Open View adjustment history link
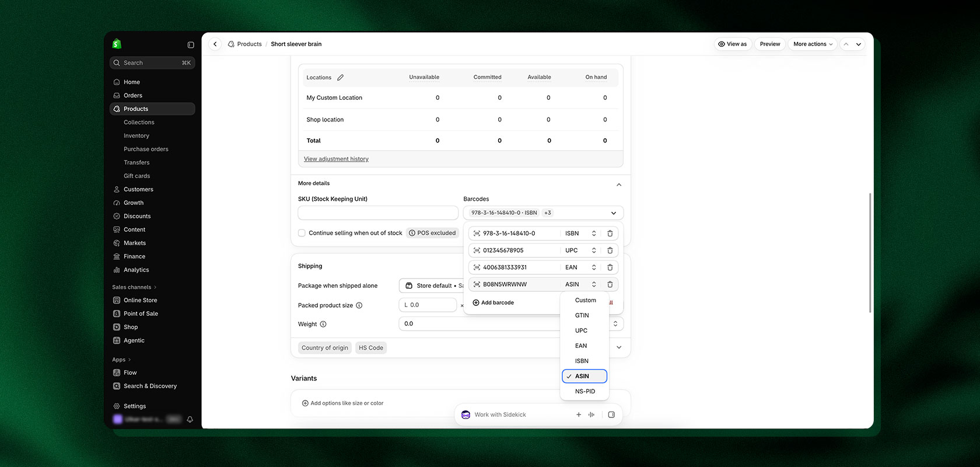Image resolution: width=980 pixels, height=467 pixels. [336, 159]
